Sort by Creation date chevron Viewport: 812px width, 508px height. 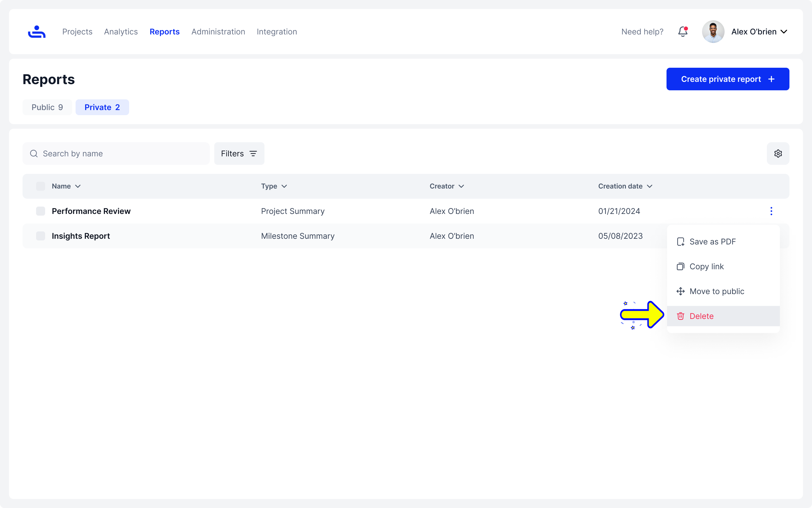pyautogui.click(x=650, y=186)
